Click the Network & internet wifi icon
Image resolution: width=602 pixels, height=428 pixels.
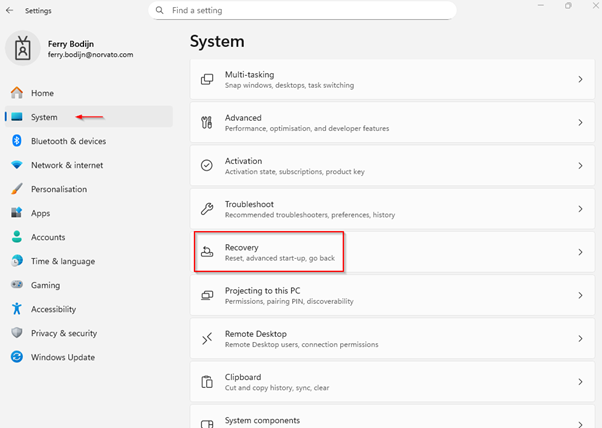pos(17,165)
